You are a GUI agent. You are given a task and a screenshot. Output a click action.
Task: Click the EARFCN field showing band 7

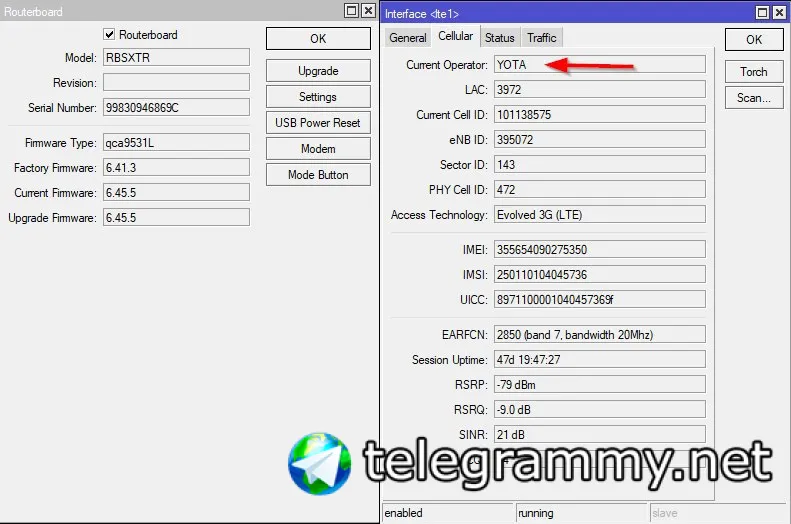[600, 334]
